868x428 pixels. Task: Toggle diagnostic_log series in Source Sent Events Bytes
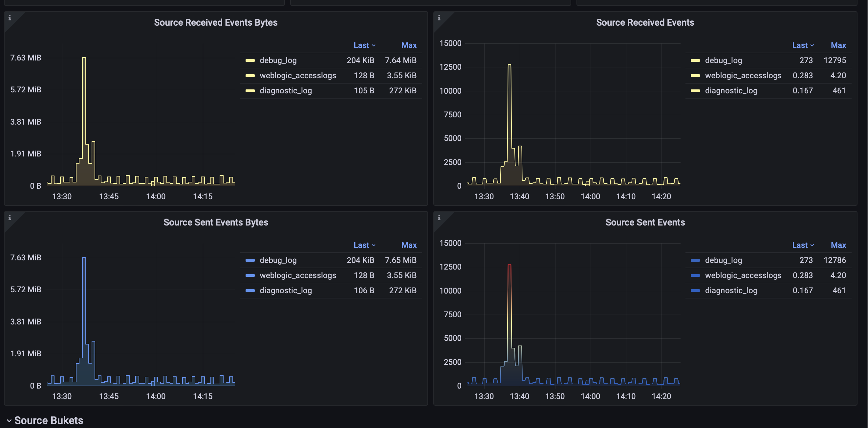(285, 290)
